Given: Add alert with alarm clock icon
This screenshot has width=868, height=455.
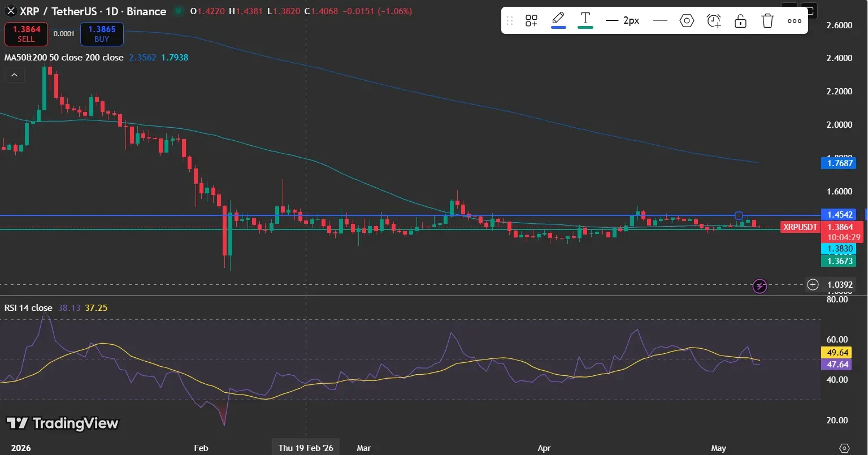Looking at the screenshot, I should 714,21.
